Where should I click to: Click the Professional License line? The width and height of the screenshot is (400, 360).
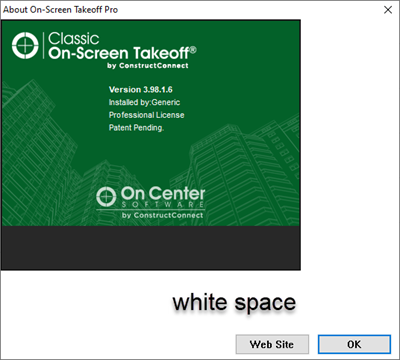(x=146, y=115)
